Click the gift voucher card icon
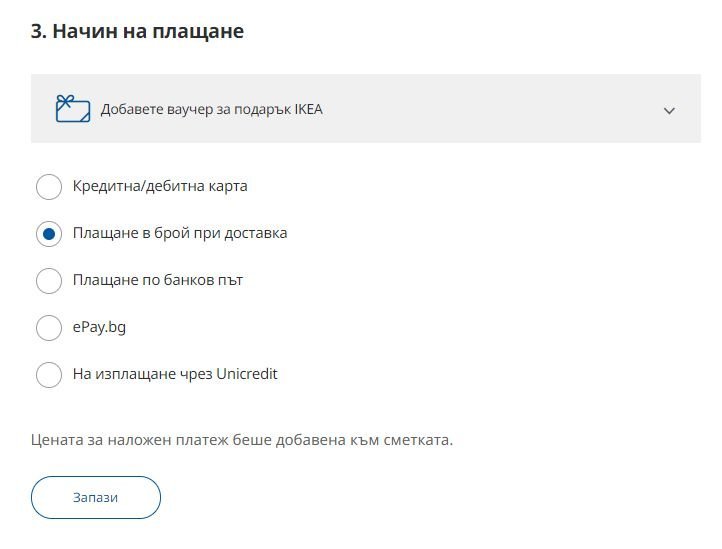This screenshot has width=722, height=549. [72, 109]
